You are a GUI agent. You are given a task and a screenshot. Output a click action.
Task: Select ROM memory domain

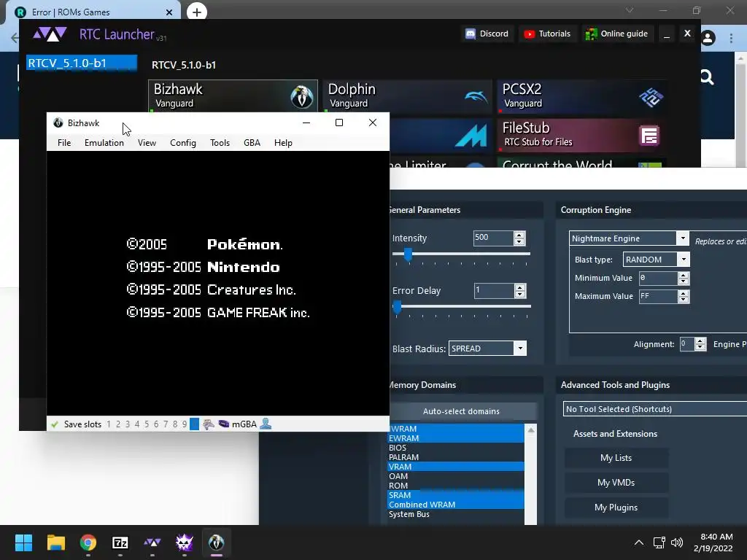(456, 486)
